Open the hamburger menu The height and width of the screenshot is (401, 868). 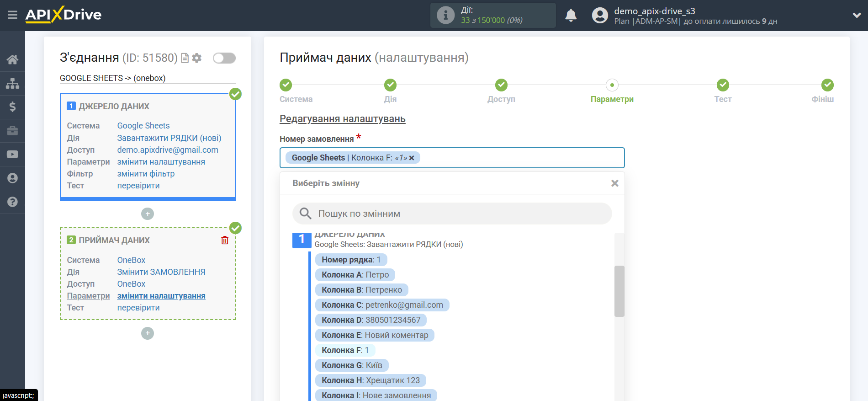click(12, 15)
